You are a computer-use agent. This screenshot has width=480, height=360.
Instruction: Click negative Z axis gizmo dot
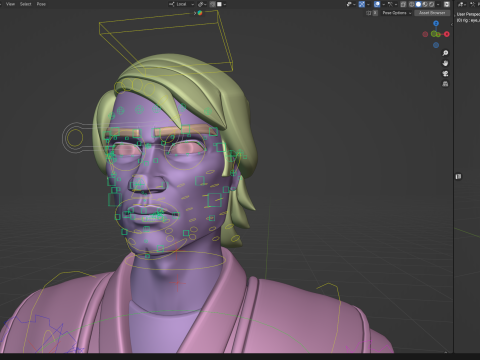click(436, 45)
